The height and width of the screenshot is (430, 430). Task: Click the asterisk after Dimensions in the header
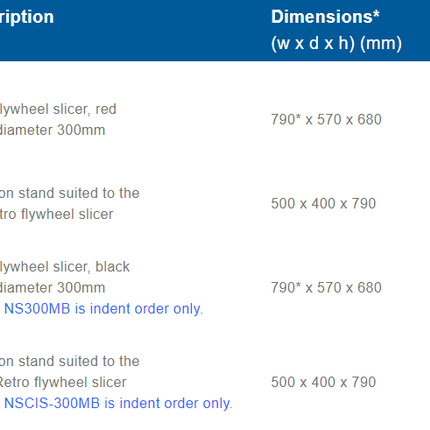[376, 14]
